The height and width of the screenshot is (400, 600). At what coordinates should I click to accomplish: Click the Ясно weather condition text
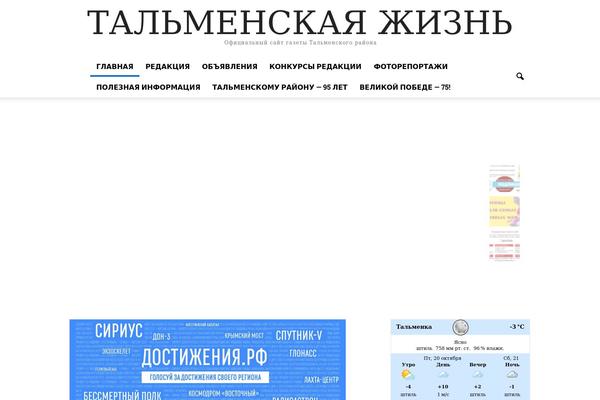click(460, 342)
